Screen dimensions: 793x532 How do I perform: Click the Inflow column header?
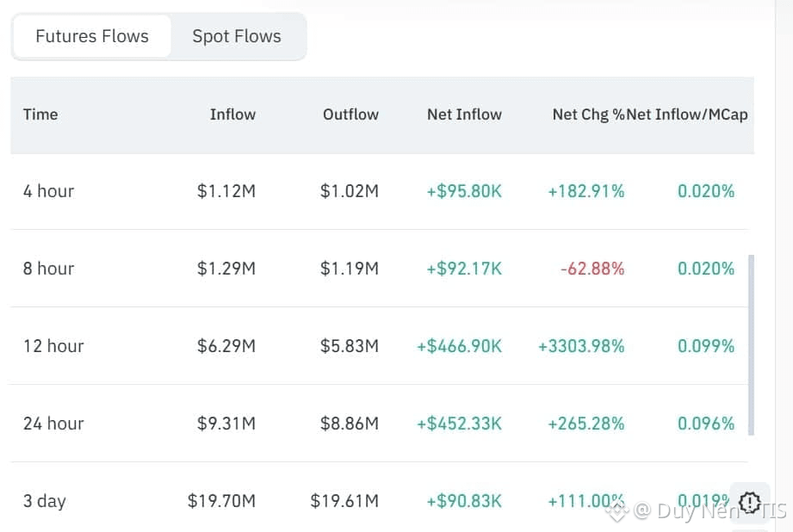(232, 114)
